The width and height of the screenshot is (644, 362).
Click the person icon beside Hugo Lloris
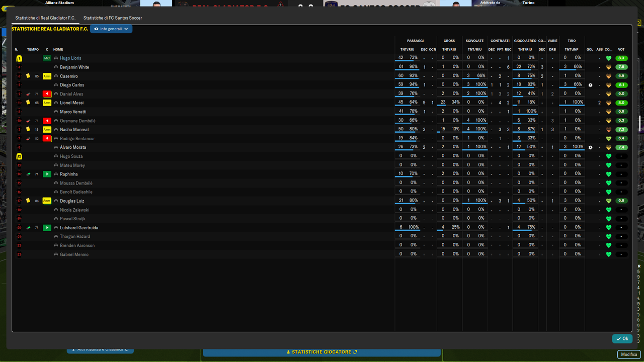[x=56, y=58]
